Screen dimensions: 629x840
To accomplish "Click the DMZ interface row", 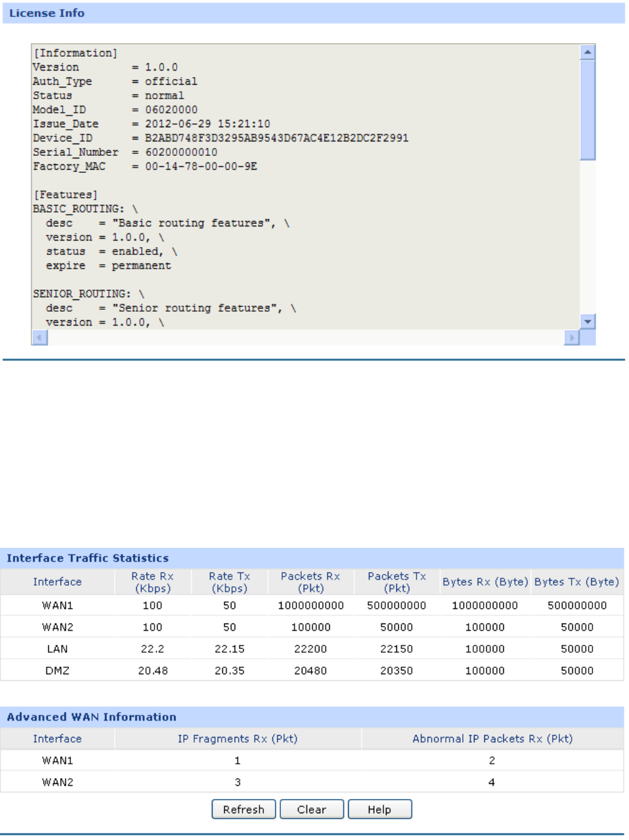I will click(312, 670).
